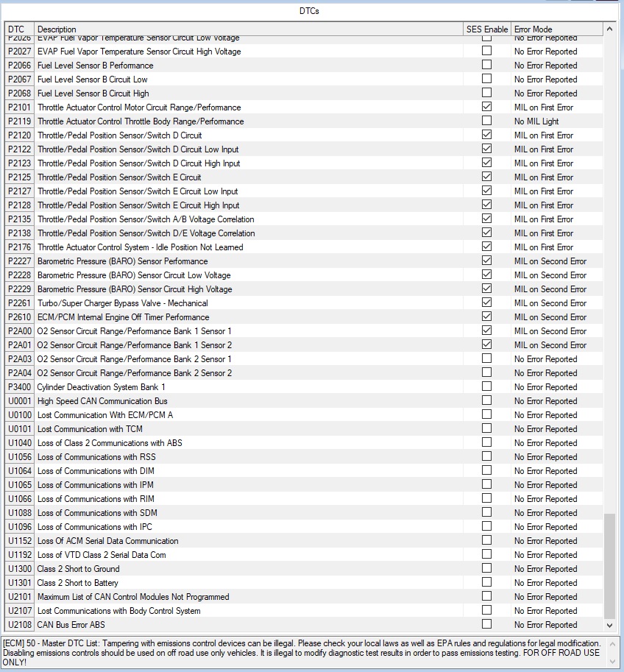Select 'Lost Communications with Body Control System'
The width and height of the screenshot is (624, 672).
[x=118, y=611]
